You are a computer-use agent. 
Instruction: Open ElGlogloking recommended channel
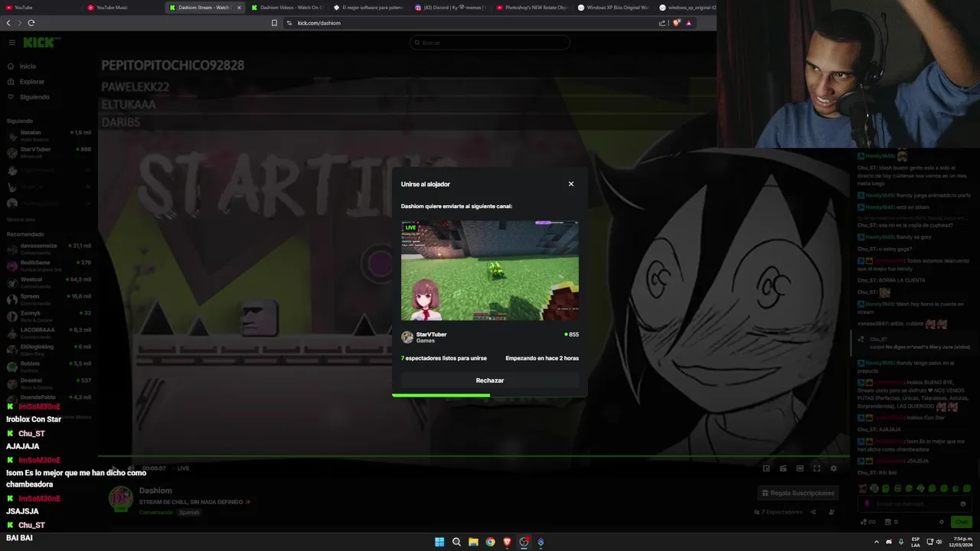48,349
